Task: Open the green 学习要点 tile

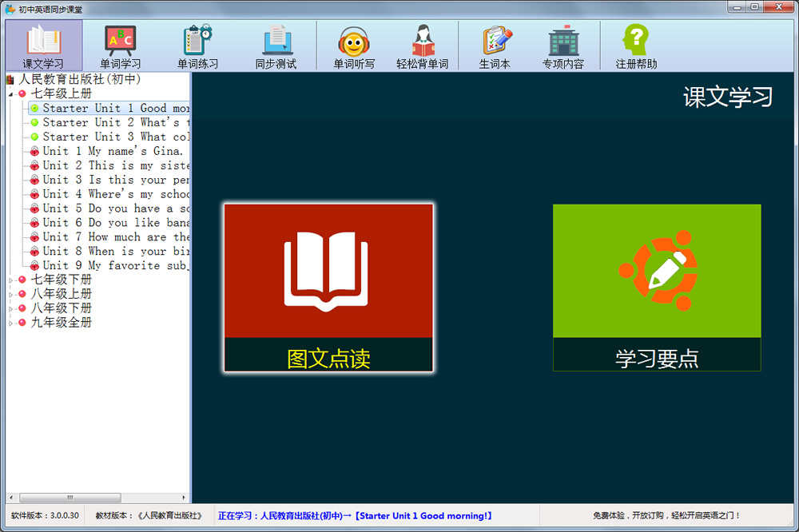Action: point(657,288)
